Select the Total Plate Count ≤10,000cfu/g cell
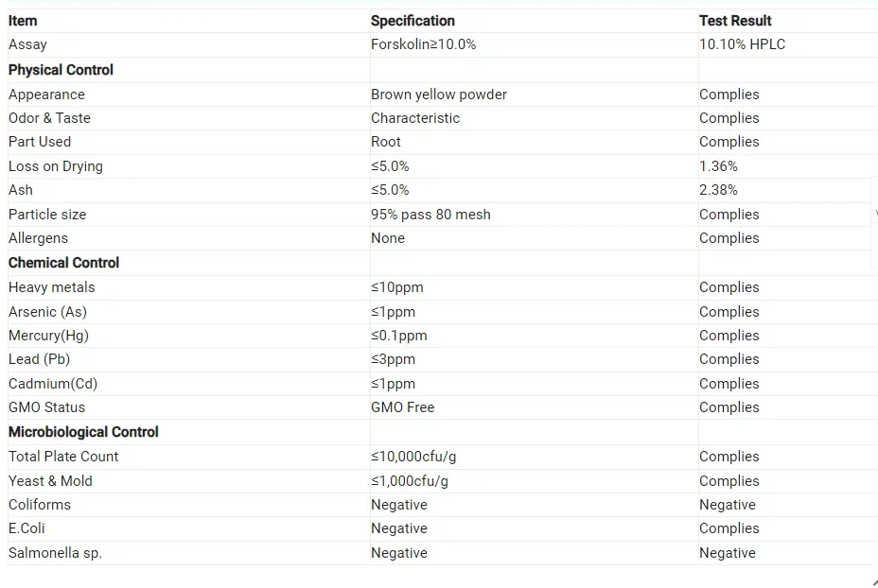Viewport: 878px width, 588px height. 413,457
